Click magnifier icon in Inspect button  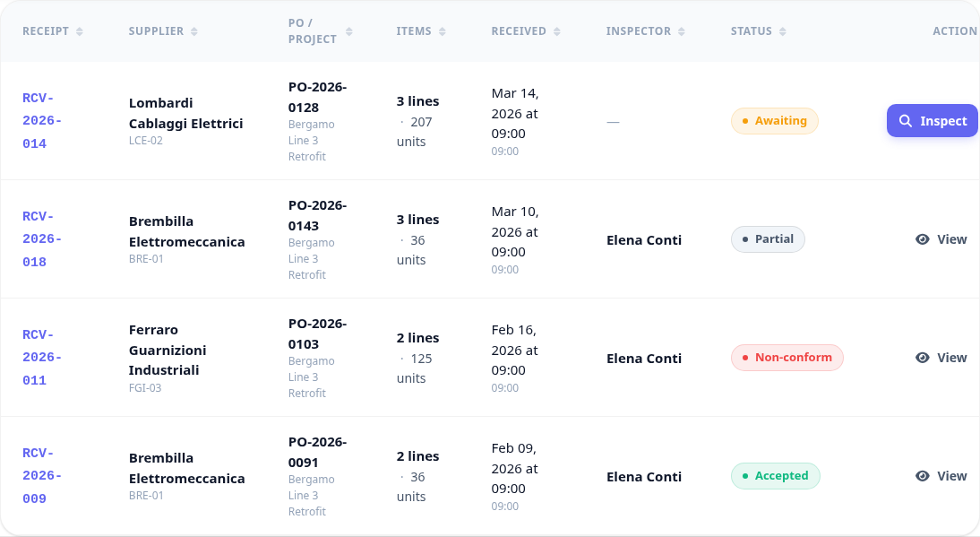(x=905, y=121)
